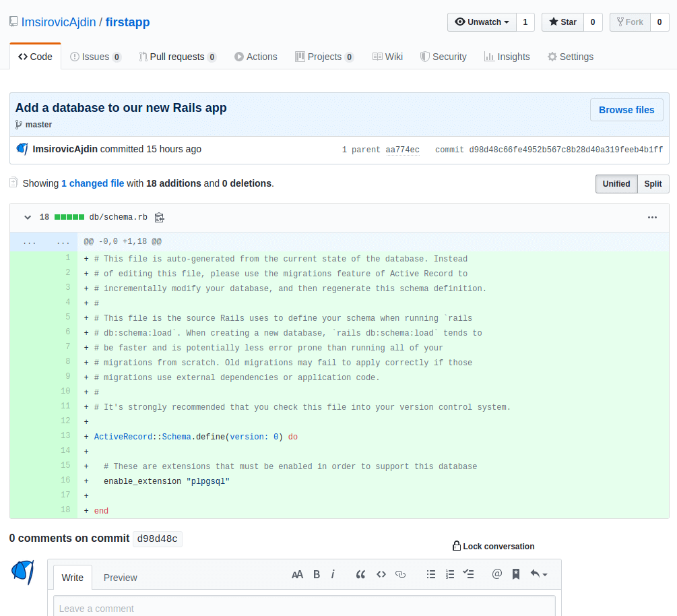This screenshot has height=616, width=677.
Task: Open the repository Settings tab
Action: (571, 57)
